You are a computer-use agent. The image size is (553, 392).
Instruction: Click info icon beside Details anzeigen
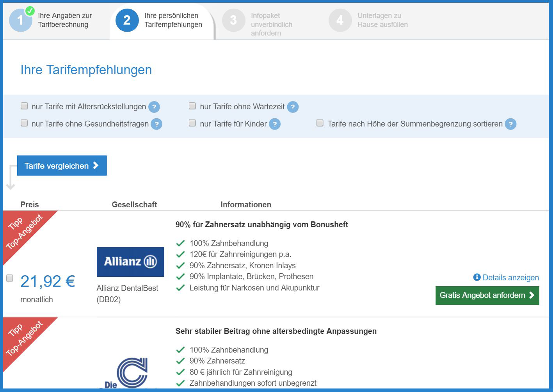coord(477,277)
